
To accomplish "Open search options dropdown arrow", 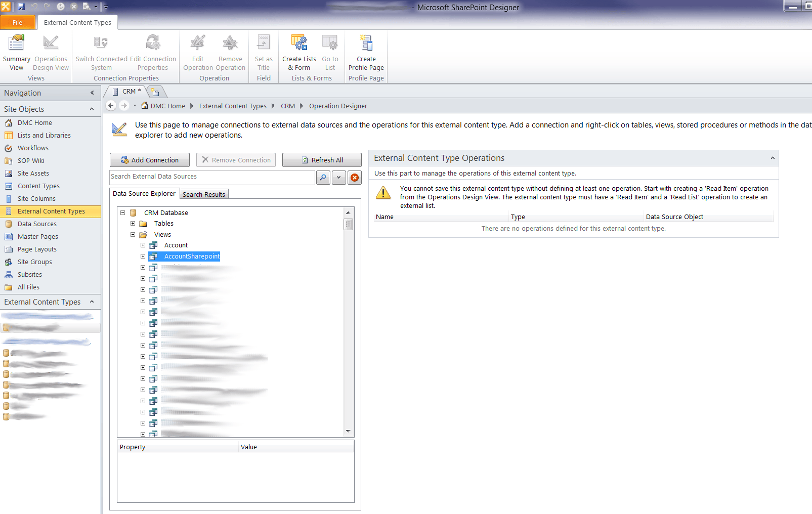I will point(338,178).
